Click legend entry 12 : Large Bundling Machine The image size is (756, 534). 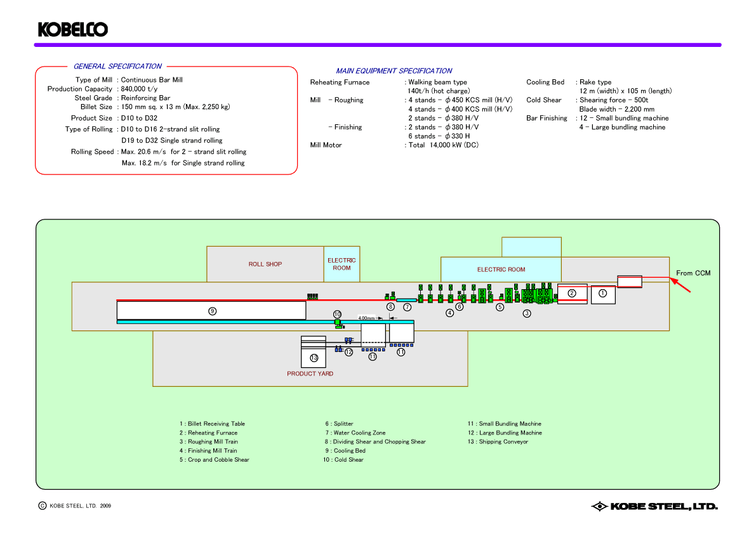point(505,433)
